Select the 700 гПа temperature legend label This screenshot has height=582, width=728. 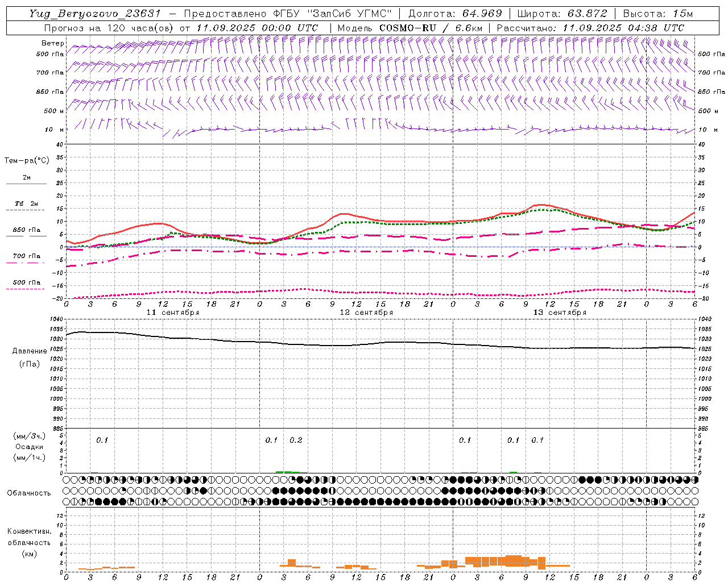(26, 256)
